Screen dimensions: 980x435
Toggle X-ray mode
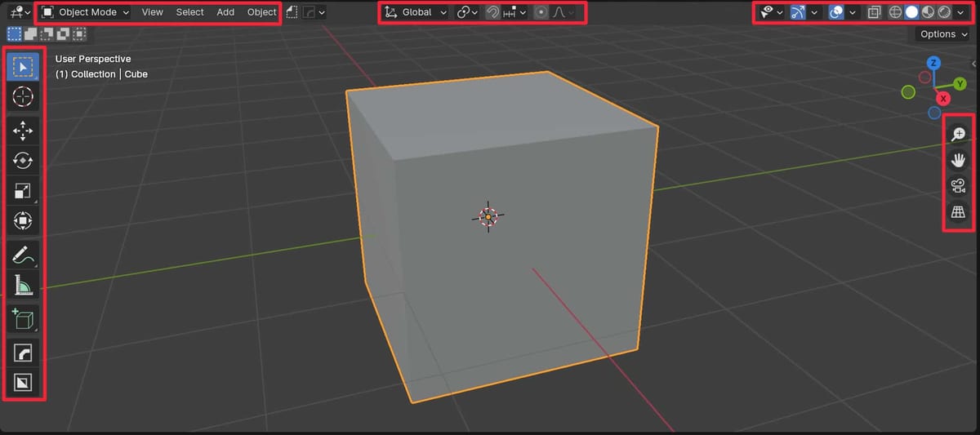coord(874,12)
